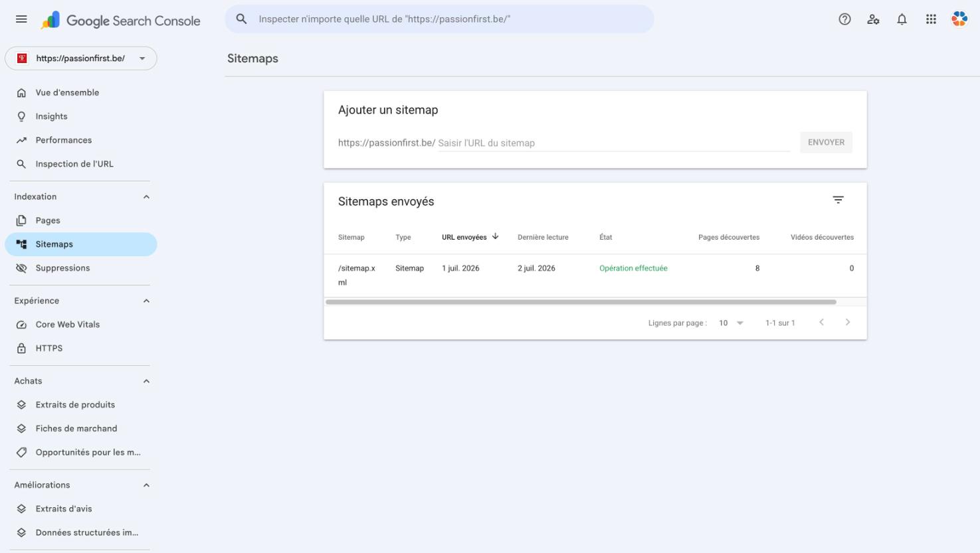Image resolution: width=980 pixels, height=553 pixels.
Task: Open Performances report
Action: (81, 140)
